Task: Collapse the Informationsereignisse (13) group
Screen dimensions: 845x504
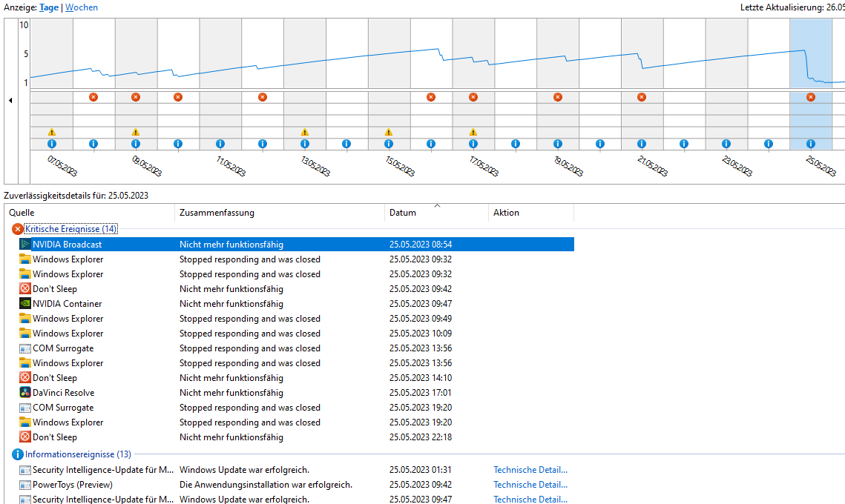Action: [78, 454]
